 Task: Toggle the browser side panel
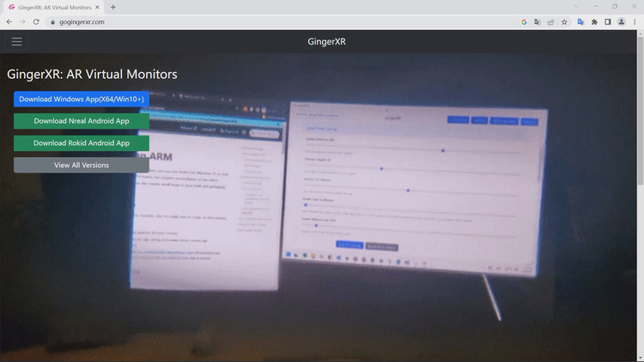(608, 22)
